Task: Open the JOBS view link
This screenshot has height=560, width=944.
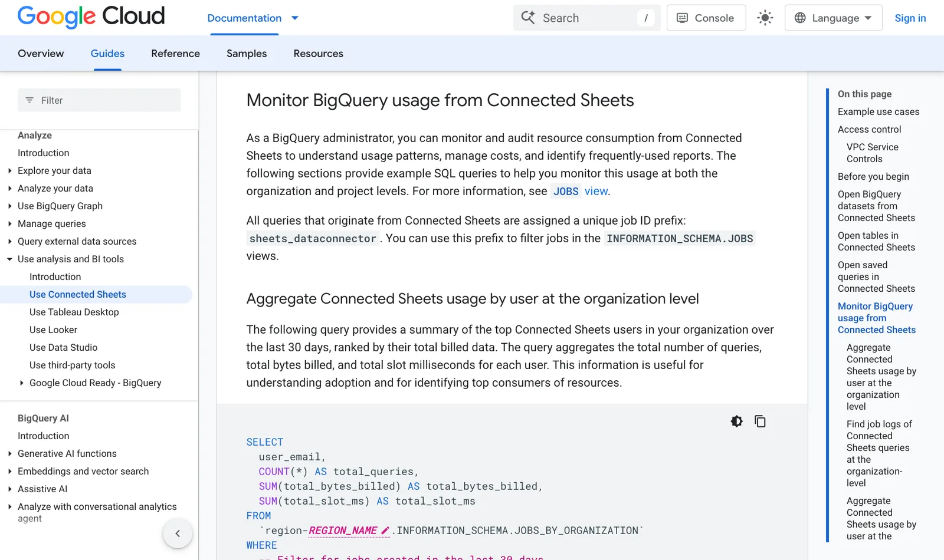Action: click(579, 191)
